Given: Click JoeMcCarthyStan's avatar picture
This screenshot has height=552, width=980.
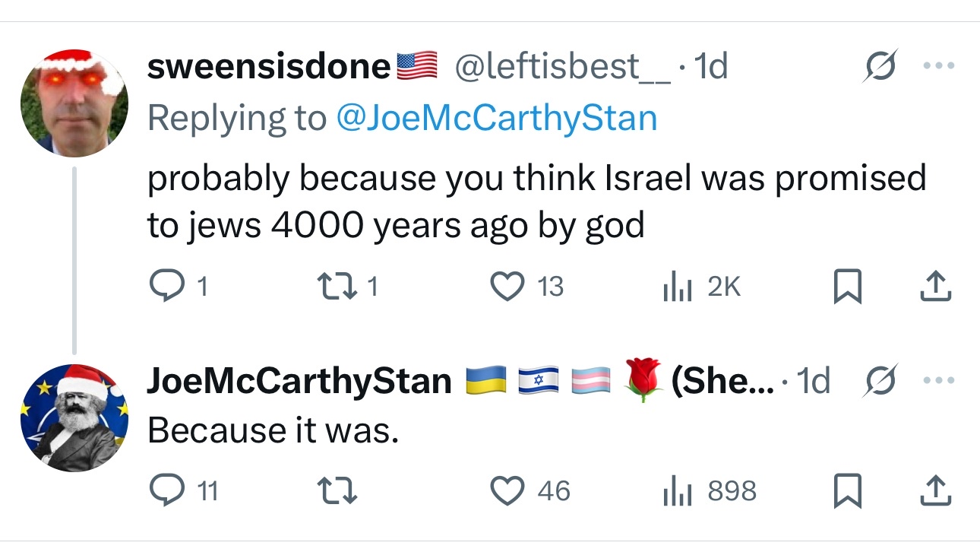Looking at the screenshot, I should click(x=74, y=418).
